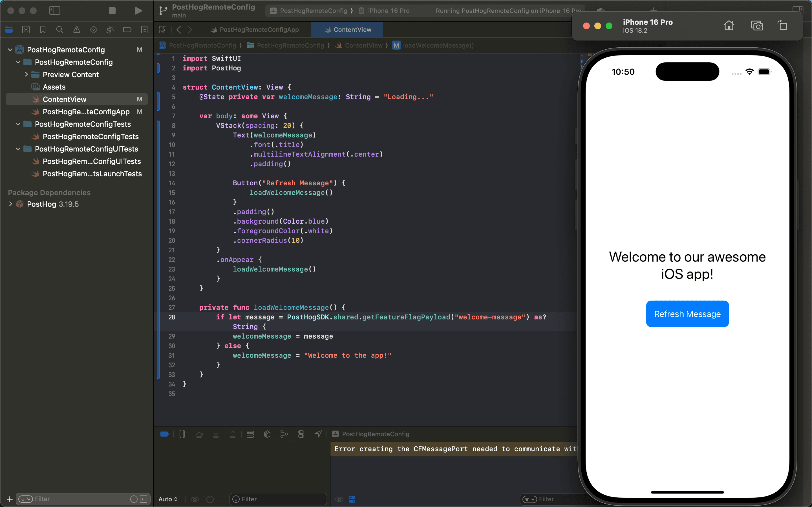Select PostHogRemoteConfigTests file in navigator
Screen dimensions: 812x507
click(x=90, y=137)
